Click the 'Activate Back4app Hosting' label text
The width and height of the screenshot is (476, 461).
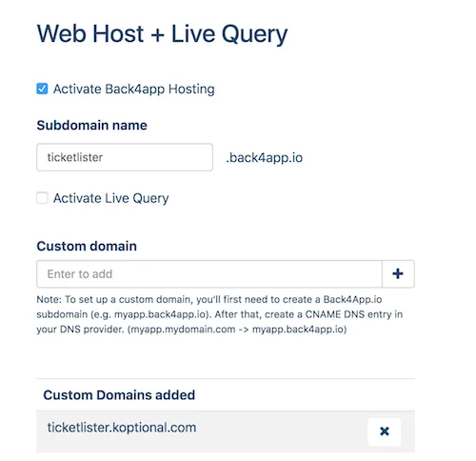(134, 89)
